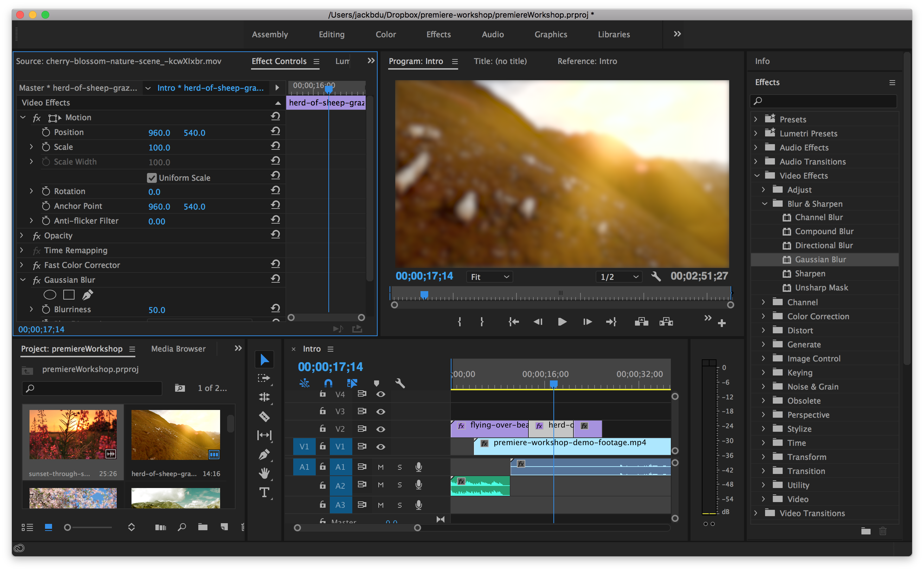Hide track V2 with eye icon
Image resolution: width=924 pixels, height=571 pixels.
click(381, 429)
